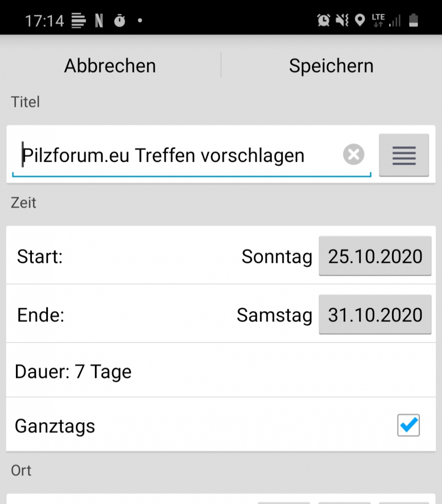Tap the location pin status icon

(x=360, y=20)
